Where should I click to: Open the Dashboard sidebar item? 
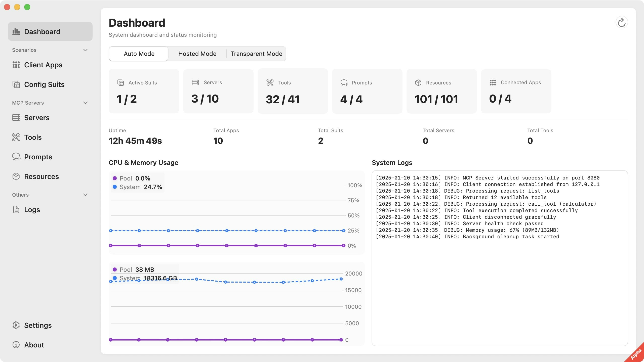50,31
